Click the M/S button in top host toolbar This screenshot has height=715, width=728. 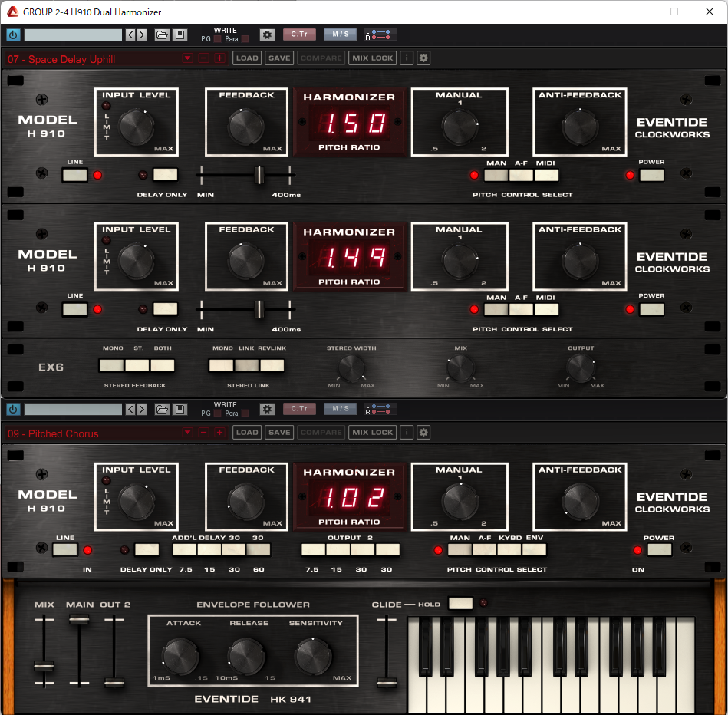[x=341, y=35]
